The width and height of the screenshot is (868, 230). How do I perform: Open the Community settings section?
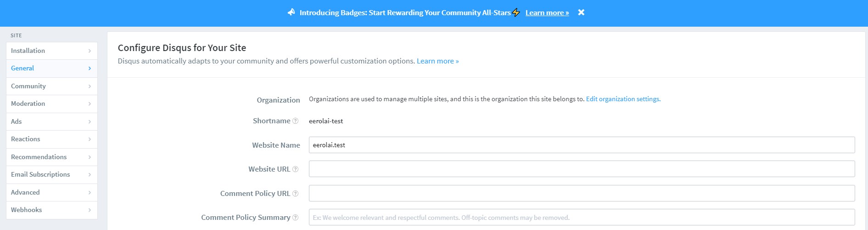pyautogui.click(x=52, y=86)
